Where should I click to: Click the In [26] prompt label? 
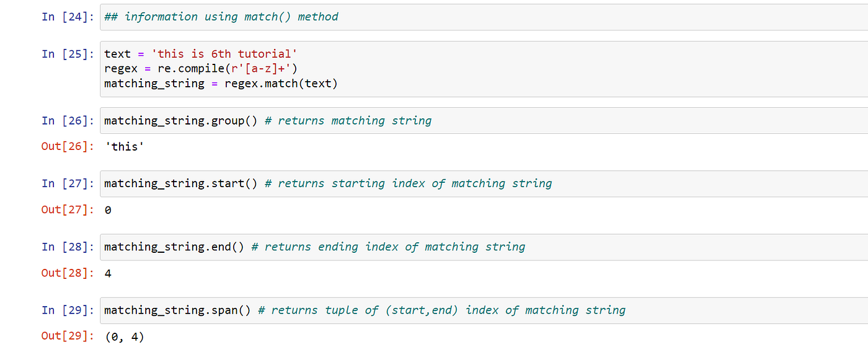point(67,121)
